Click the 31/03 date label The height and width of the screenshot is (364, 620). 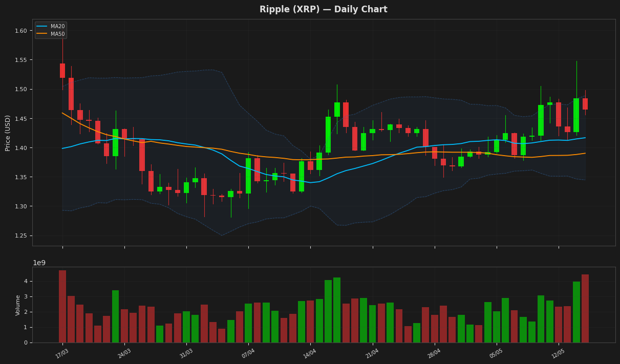pyautogui.click(x=186, y=354)
